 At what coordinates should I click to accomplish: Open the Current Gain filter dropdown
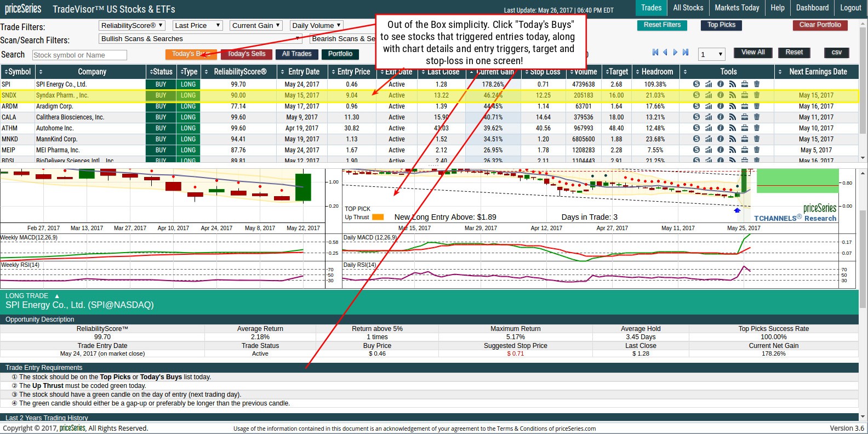point(256,25)
